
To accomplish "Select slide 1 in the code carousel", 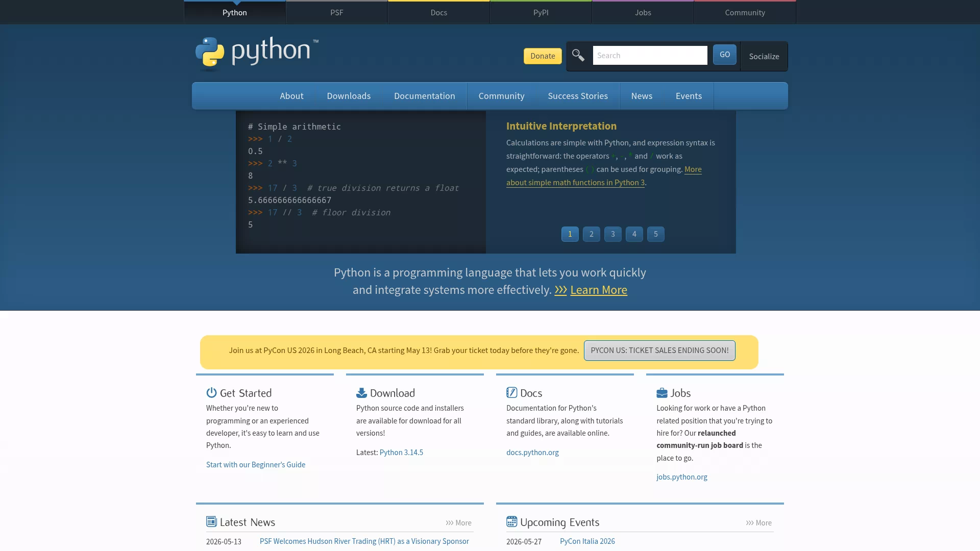I will 570,234.
